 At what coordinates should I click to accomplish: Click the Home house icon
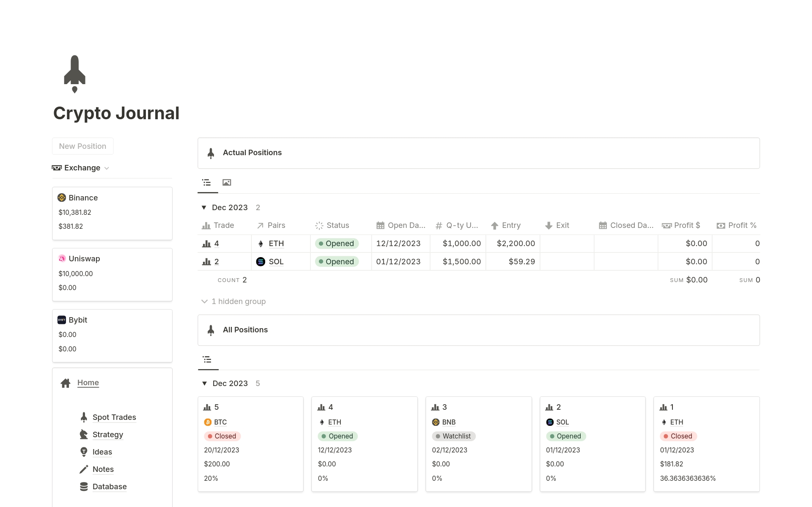(66, 383)
